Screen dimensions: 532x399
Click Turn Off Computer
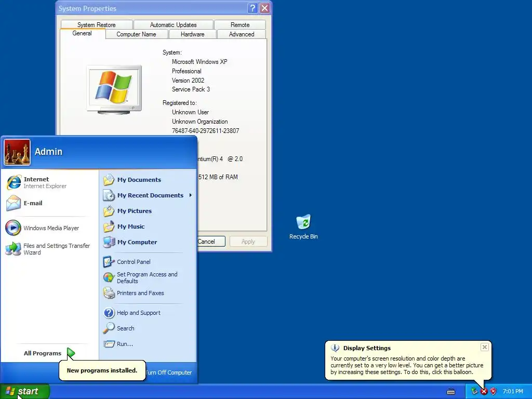(169, 373)
